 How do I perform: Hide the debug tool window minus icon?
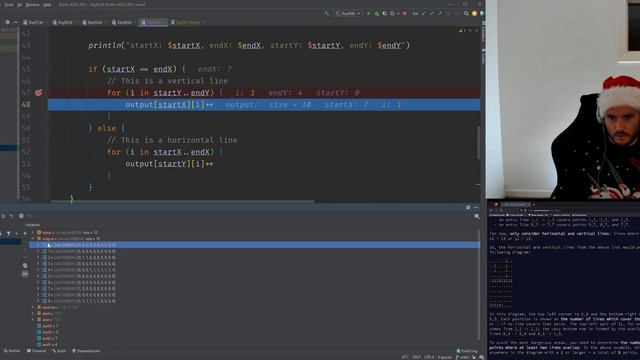tap(476, 207)
